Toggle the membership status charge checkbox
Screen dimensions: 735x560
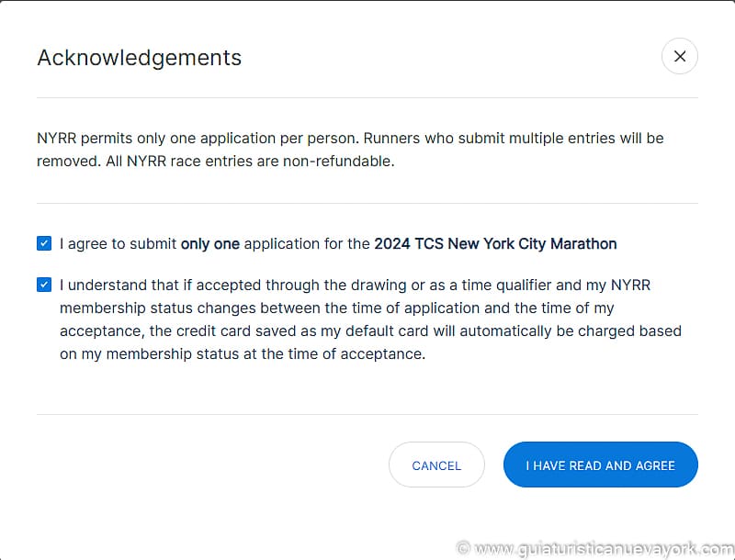coord(44,285)
